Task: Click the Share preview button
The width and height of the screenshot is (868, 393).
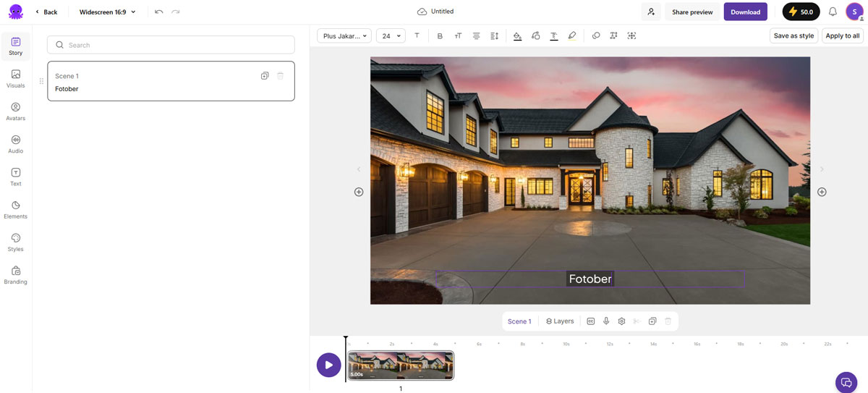Action: 692,12
